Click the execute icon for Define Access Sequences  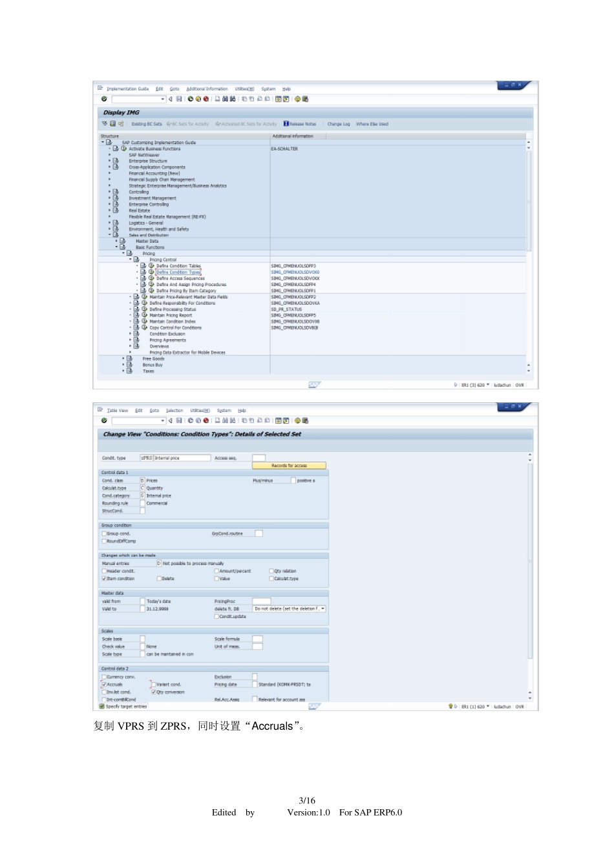(151, 278)
